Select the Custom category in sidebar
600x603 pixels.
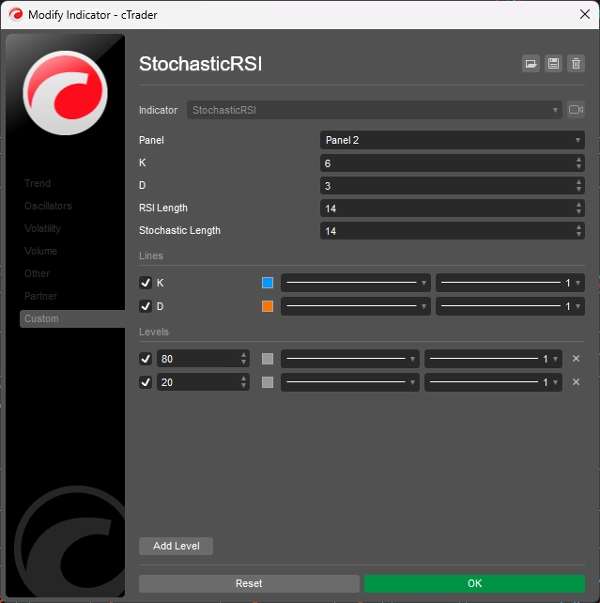click(x=42, y=319)
